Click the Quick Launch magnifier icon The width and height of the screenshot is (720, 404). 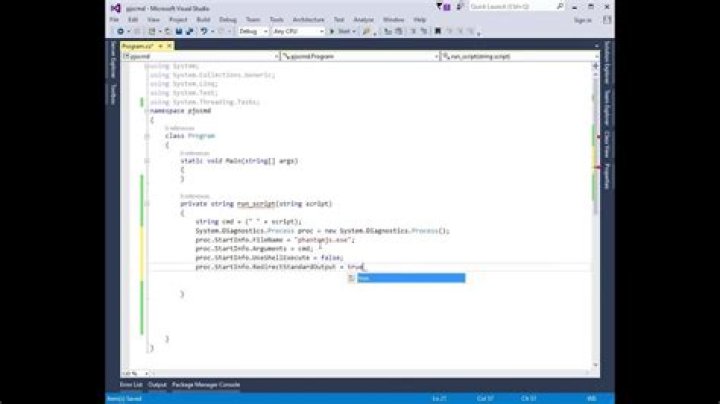560,6
